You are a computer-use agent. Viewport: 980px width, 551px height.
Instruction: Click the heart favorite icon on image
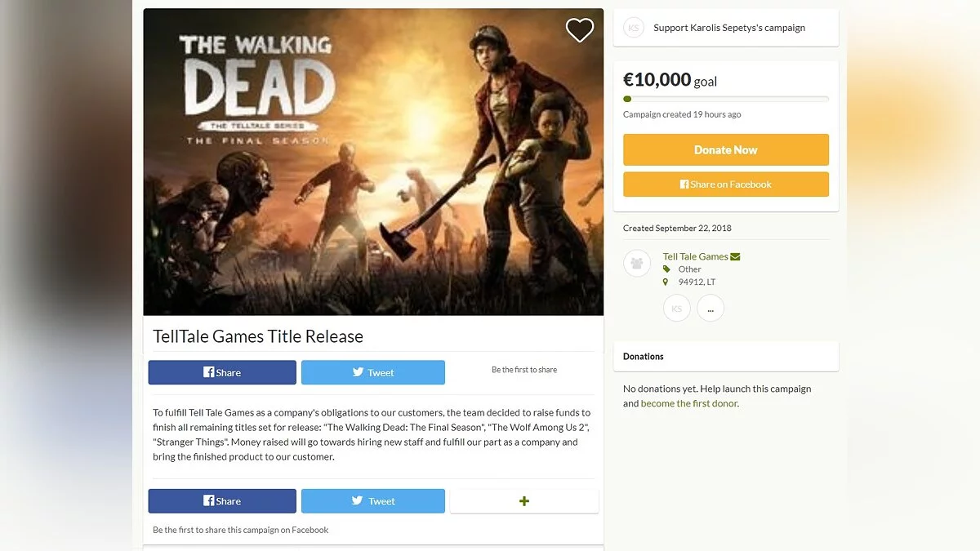[580, 30]
